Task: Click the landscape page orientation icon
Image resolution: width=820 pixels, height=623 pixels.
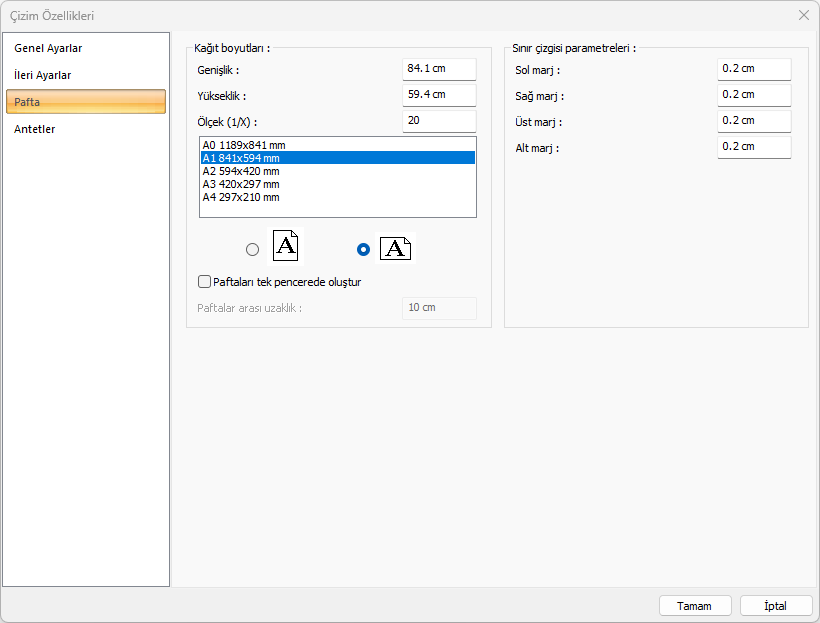Action: (396, 249)
